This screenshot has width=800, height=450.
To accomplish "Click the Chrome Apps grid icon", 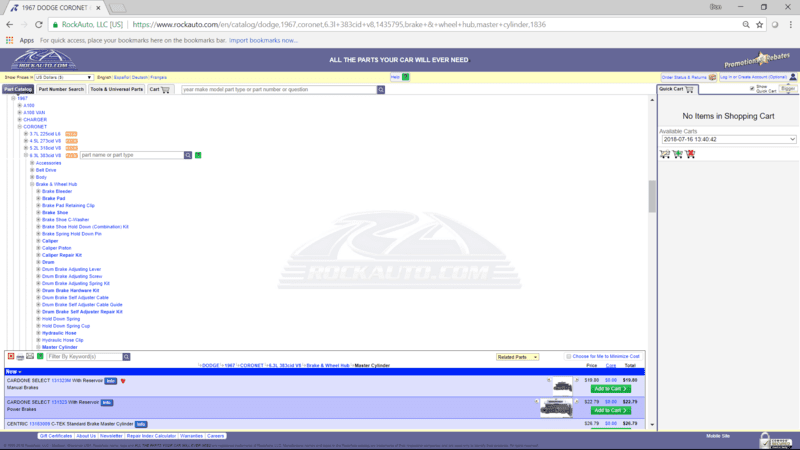I will (x=9, y=40).
